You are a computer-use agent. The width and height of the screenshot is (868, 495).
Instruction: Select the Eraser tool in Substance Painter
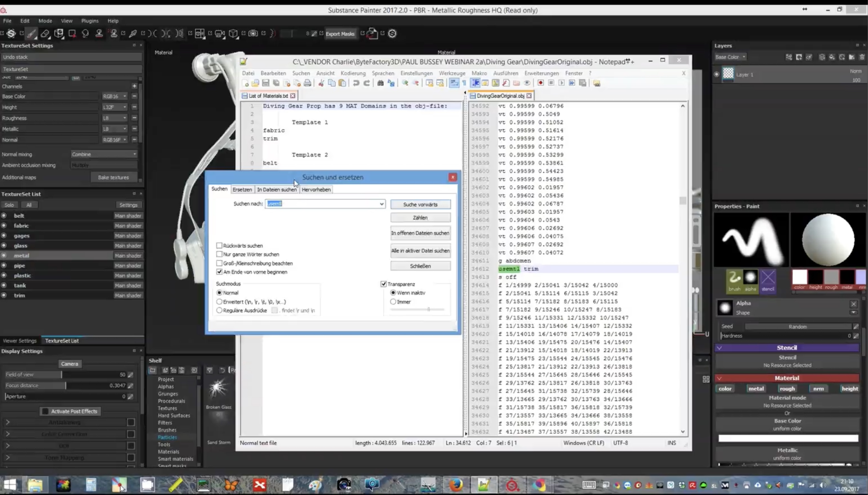click(45, 33)
